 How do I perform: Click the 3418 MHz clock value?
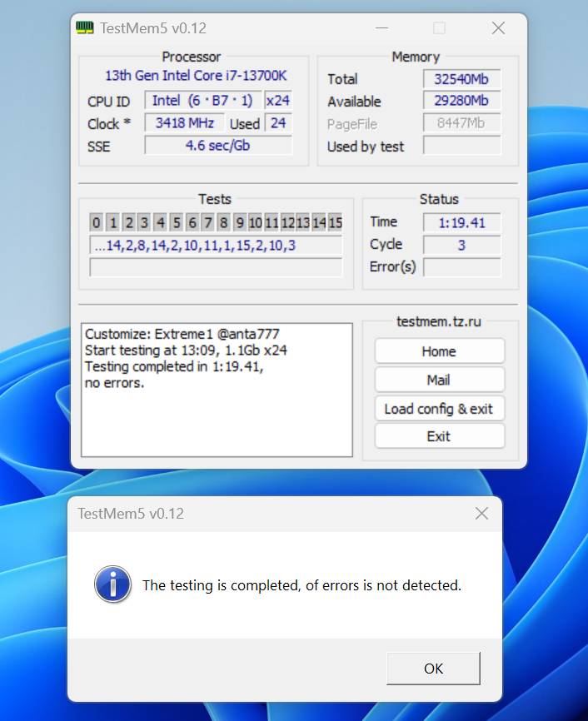(x=185, y=122)
